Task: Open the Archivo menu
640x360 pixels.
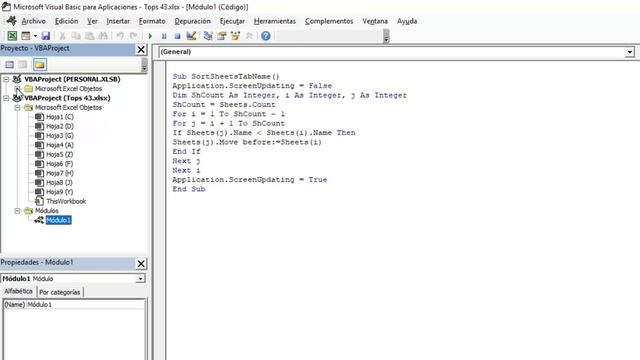Action: (33, 21)
